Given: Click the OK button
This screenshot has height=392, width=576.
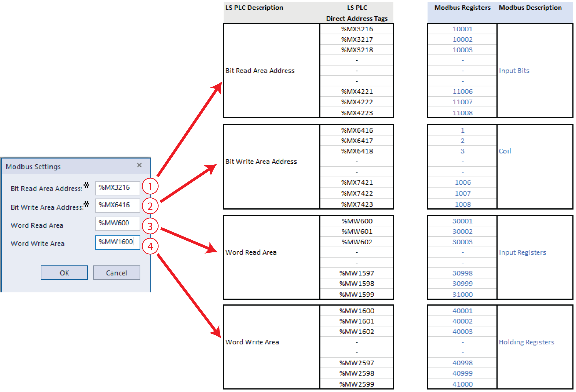Looking at the screenshot, I should pos(64,273).
